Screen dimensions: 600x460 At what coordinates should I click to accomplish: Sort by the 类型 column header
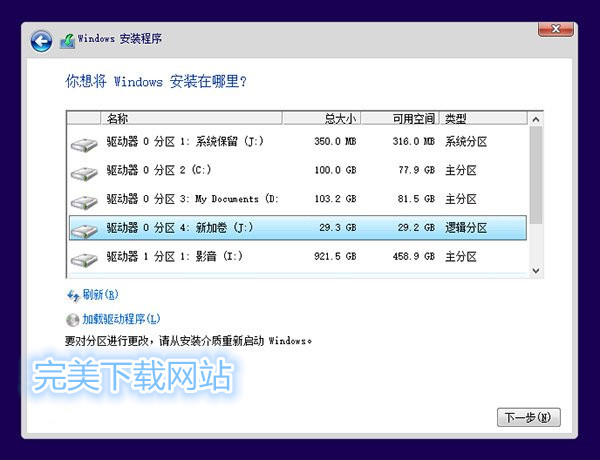tap(483, 118)
